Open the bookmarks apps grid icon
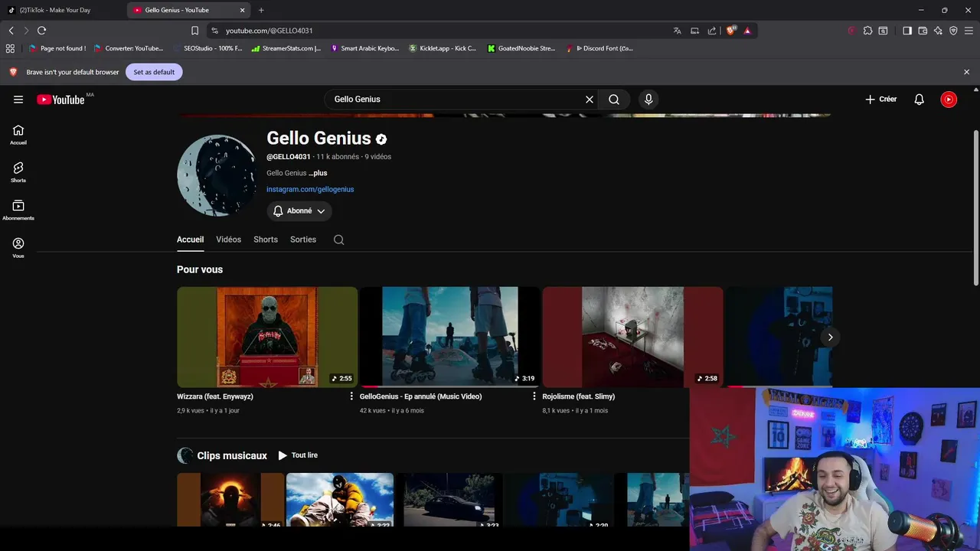 10,48
